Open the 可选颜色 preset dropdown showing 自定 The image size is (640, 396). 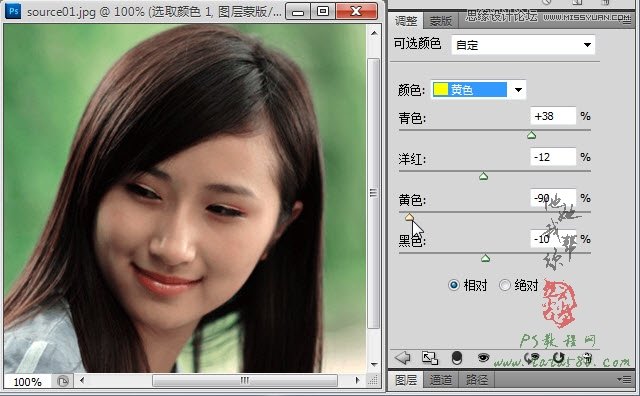click(x=523, y=45)
